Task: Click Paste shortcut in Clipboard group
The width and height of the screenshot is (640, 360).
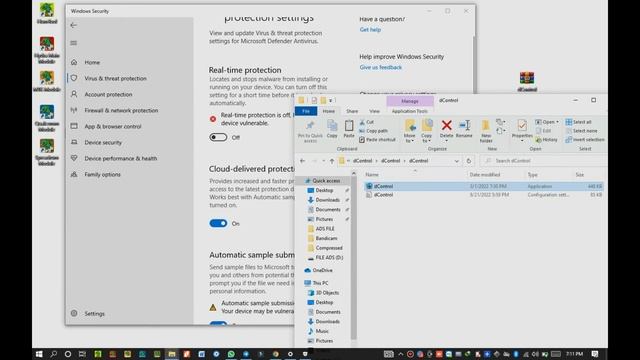Action: (378, 140)
